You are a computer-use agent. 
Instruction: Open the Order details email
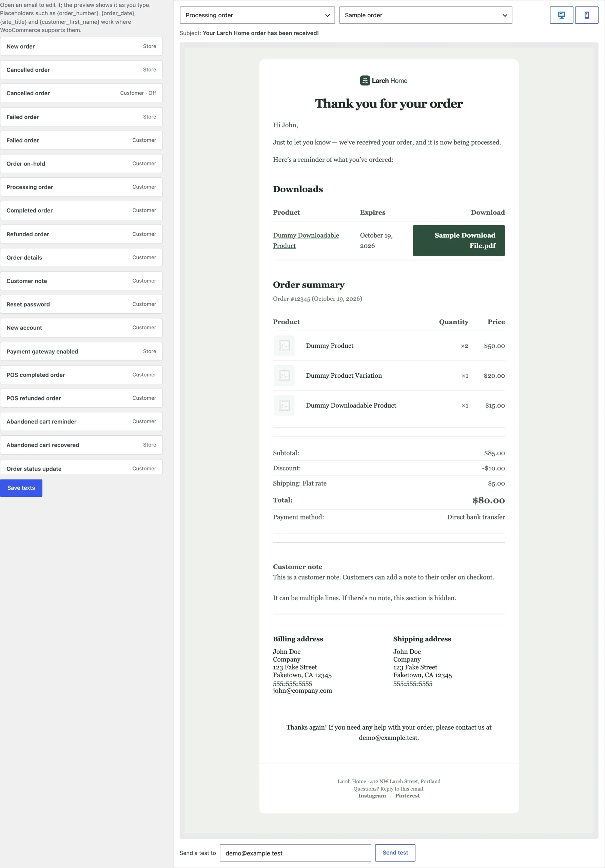coord(81,257)
